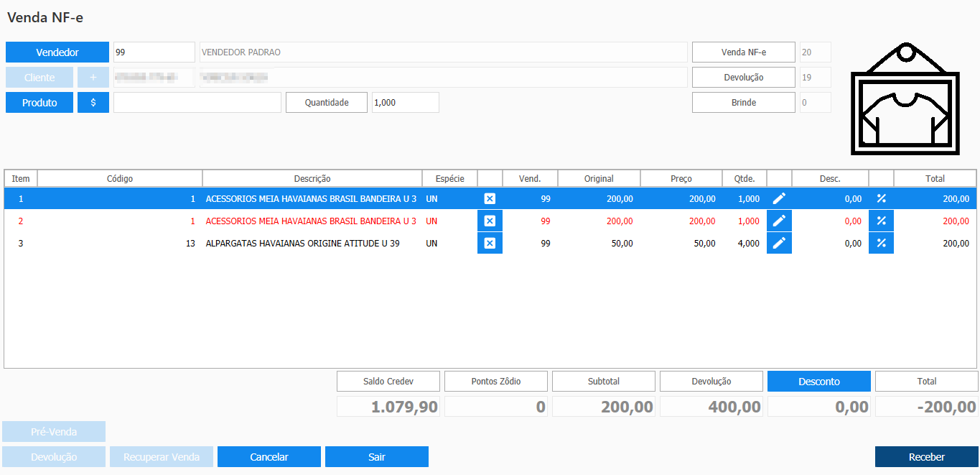Click the Descrição column header
Screen dimensions: 980x475
(x=312, y=179)
